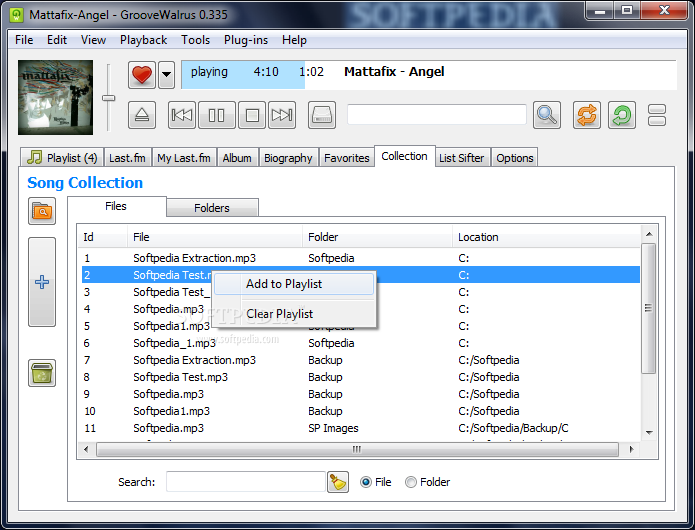Screen dimensions: 695x530
Task: Sort by the Location column header
Action: [547, 237]
